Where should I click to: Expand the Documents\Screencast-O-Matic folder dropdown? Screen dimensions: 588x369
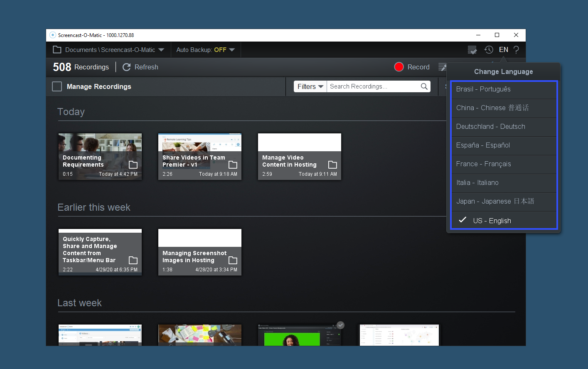pos(161,50)
